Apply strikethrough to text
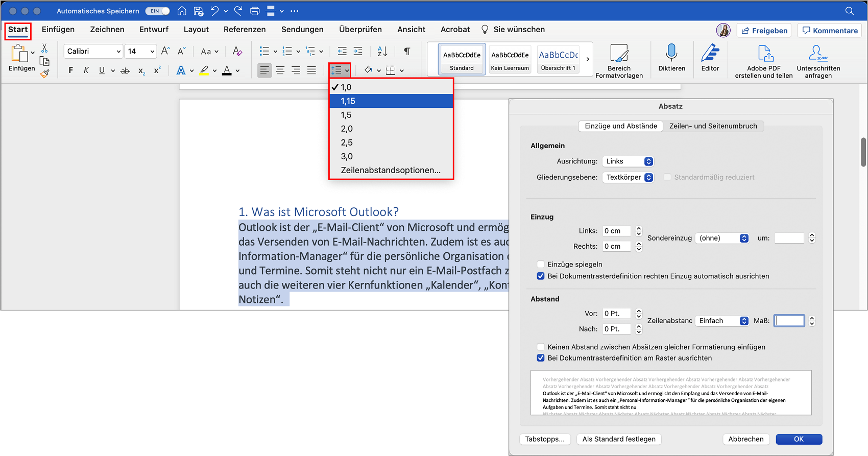Image resolution: width=868 pixels, height=456 pixels. pyautogui.click(x=125, y=70)
